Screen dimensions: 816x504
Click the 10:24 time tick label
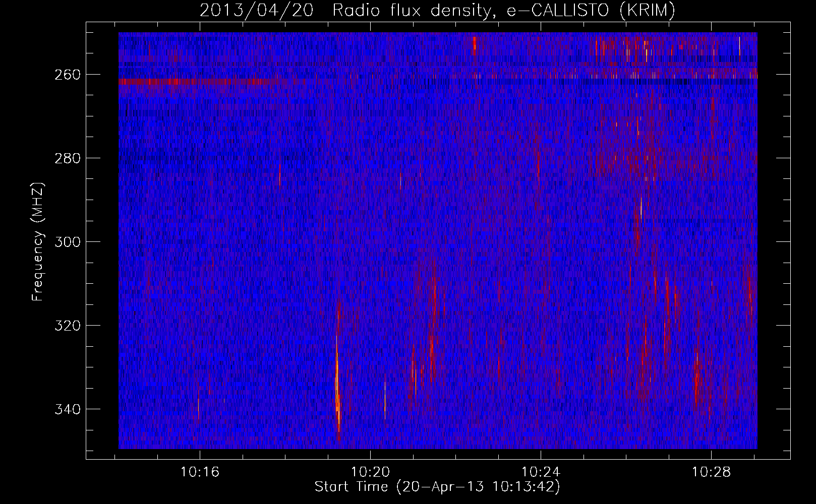(x=541, y=472)
